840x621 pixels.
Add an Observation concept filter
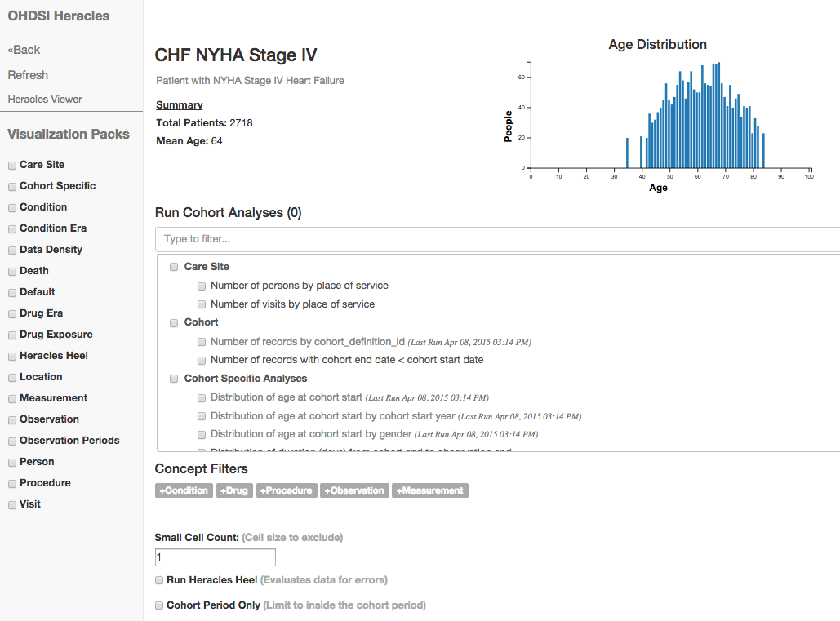point(354,490)
